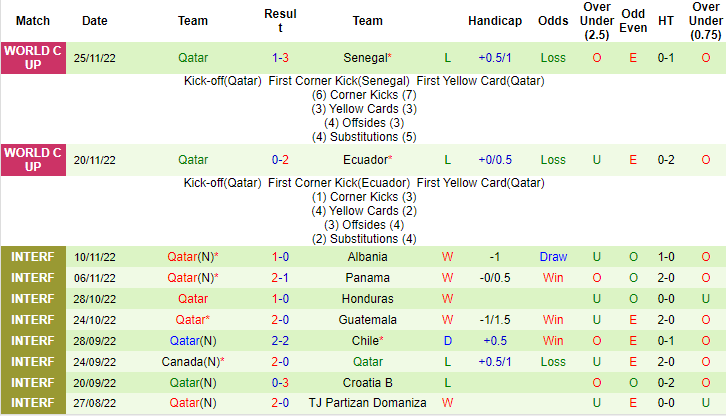726x416 pixels.
Task: Click the 1-3 Qatar vs Senegal result
Action: [281, 59]
